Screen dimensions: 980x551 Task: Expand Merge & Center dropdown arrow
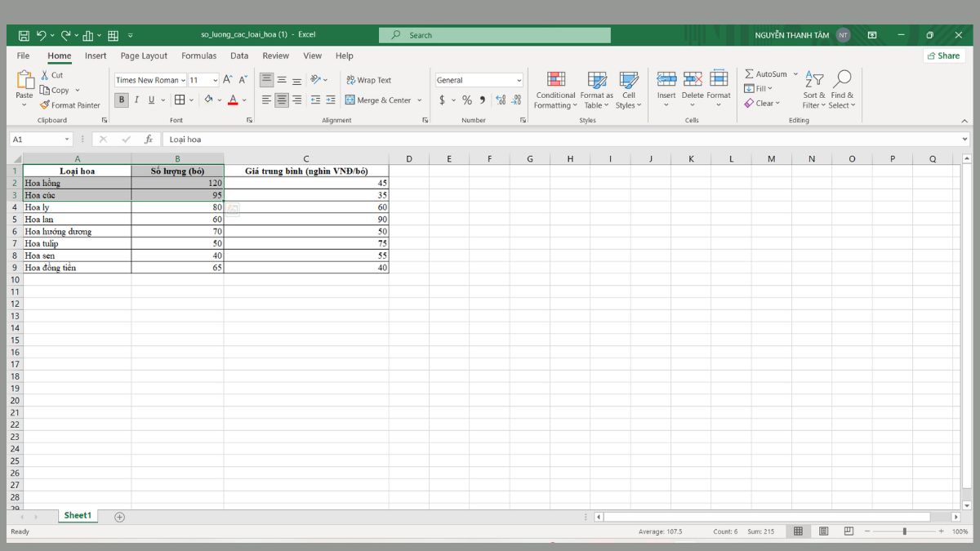tap(420, 100)
